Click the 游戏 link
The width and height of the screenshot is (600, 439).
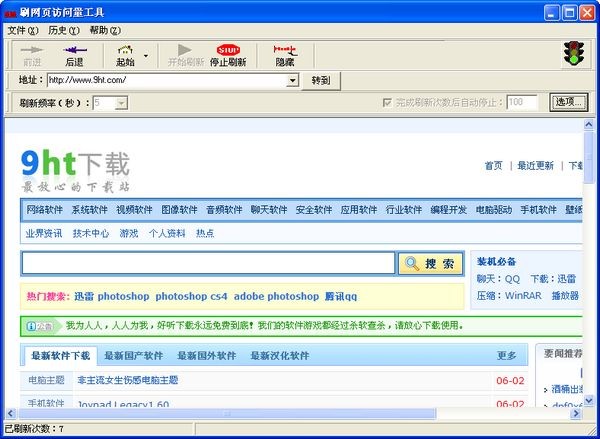point(129,233)
